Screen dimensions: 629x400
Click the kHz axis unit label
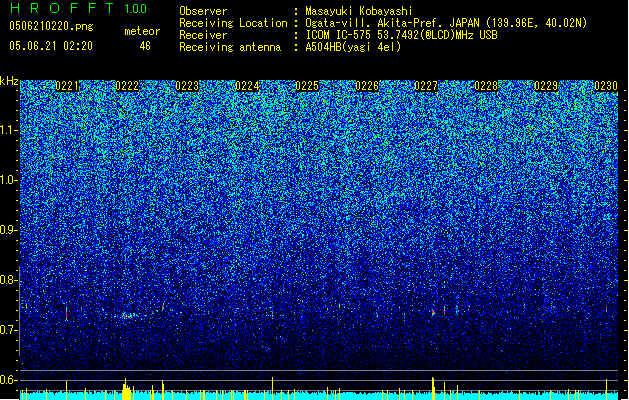click(x=9, y=81)
